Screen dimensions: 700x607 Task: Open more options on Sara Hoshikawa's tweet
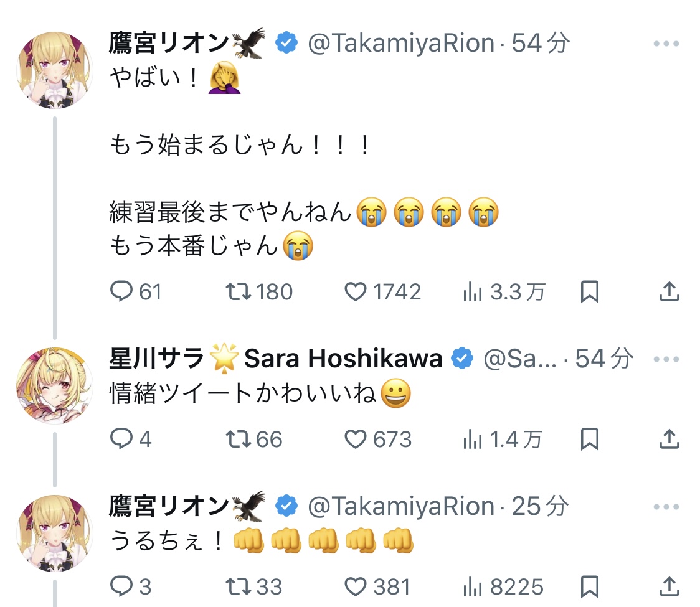pyautogui.click(x=666, y=359)
